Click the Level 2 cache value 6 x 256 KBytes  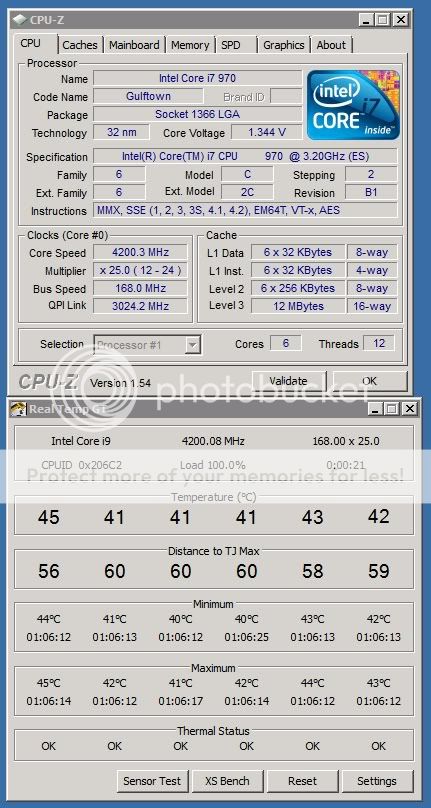click(x=298, y=288)
